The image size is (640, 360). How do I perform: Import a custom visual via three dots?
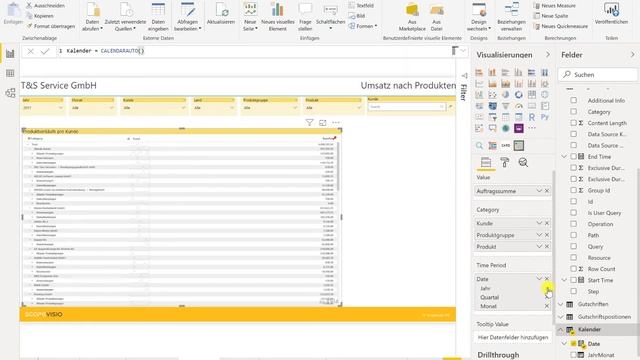pyautogui.click(x=531, y=128)
